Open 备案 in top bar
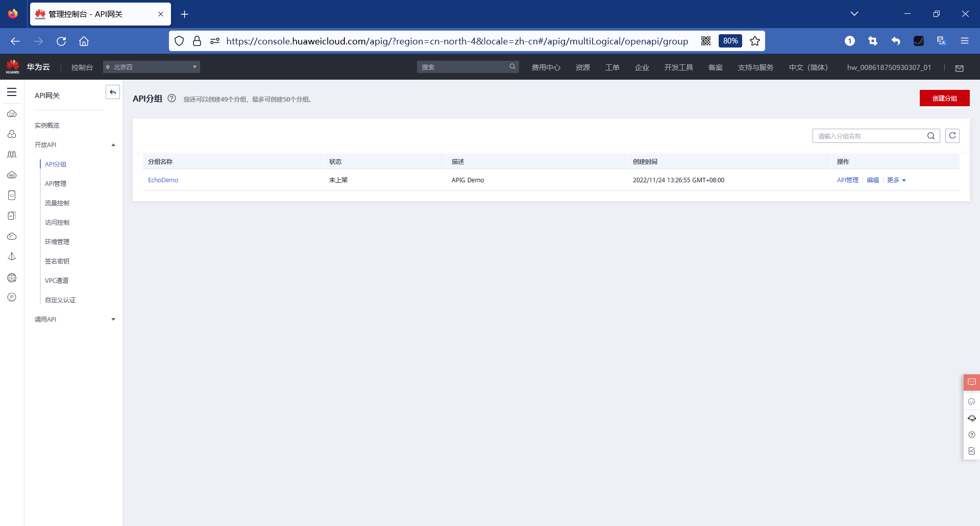Screen dimensions: 980x526 (x=716, y=67)
